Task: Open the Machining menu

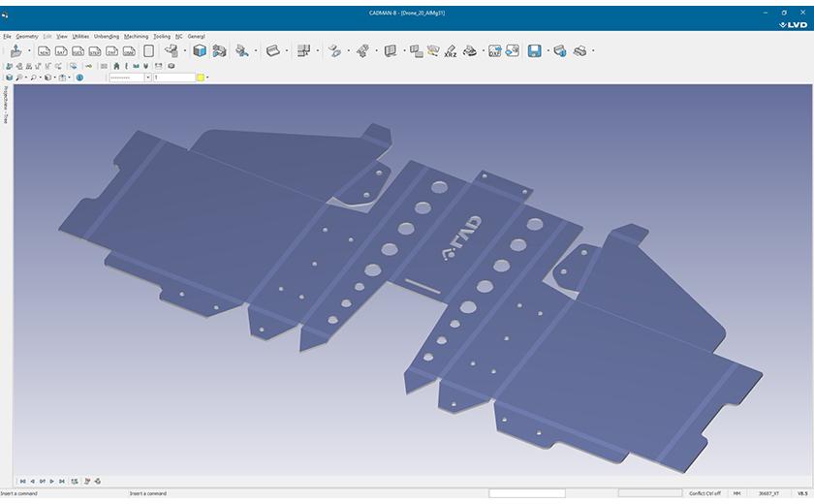Action: pos(136,36)
